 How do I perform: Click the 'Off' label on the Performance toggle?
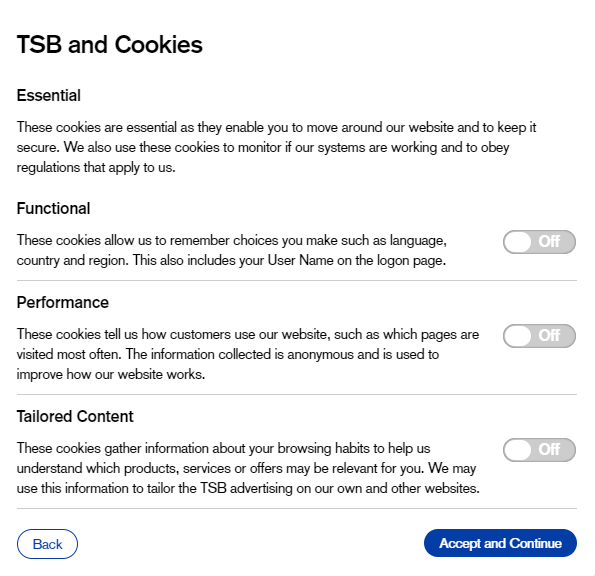(x=549, y=335)
